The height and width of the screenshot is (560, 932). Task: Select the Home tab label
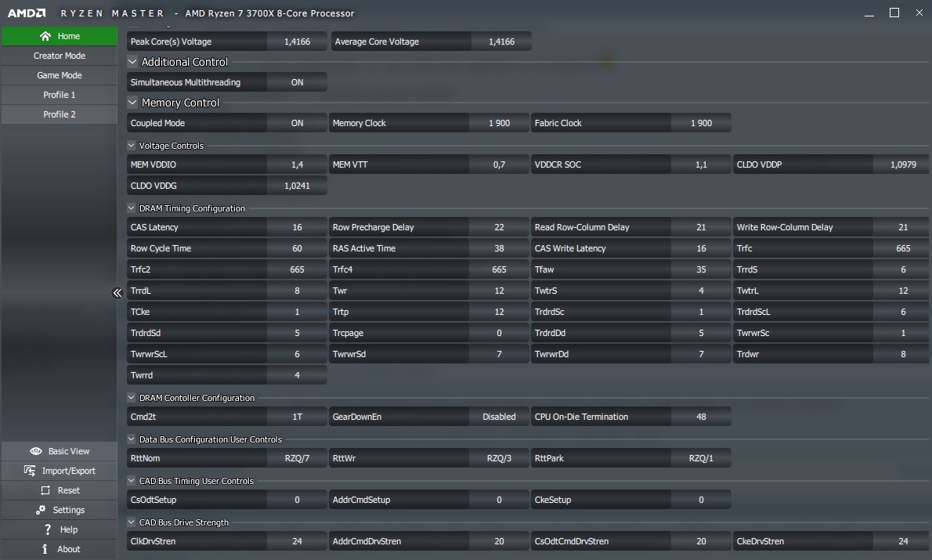(x=68, y=36)
